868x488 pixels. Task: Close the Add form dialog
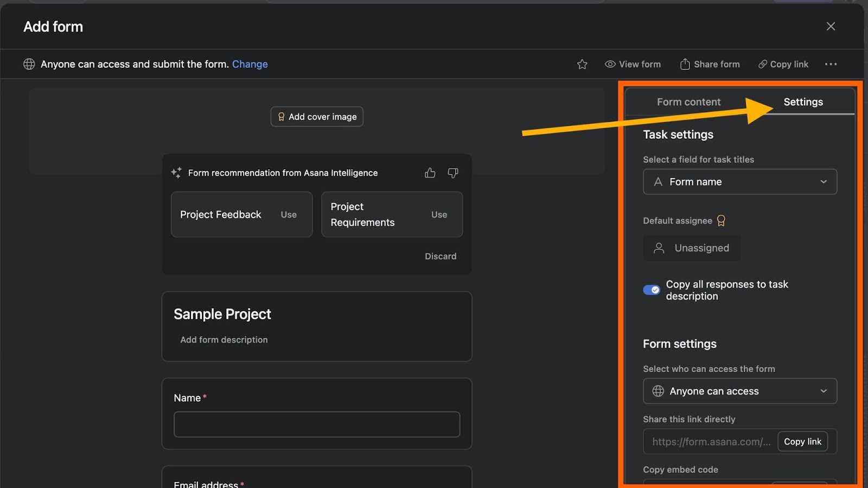[831, 27]
